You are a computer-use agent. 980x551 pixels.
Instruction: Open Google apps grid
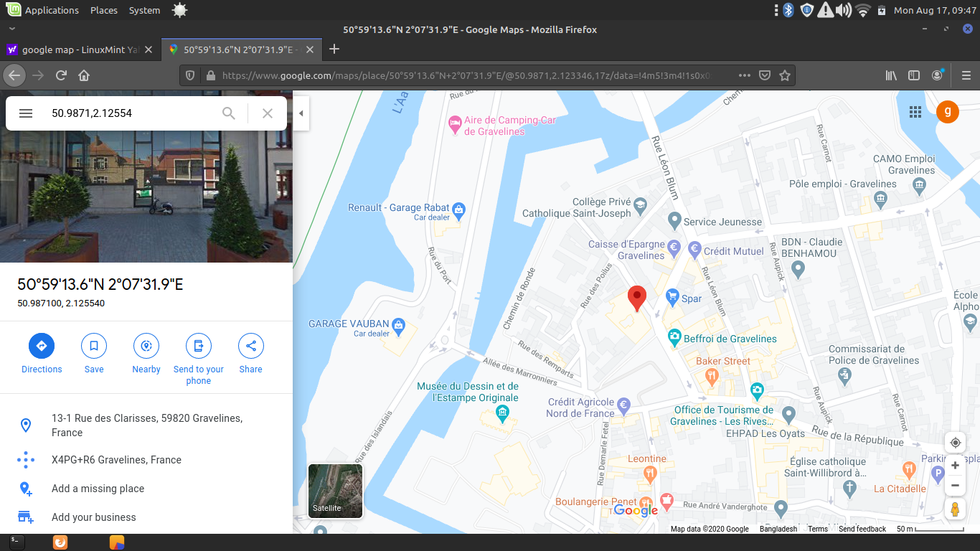click(x=915, y=112)
